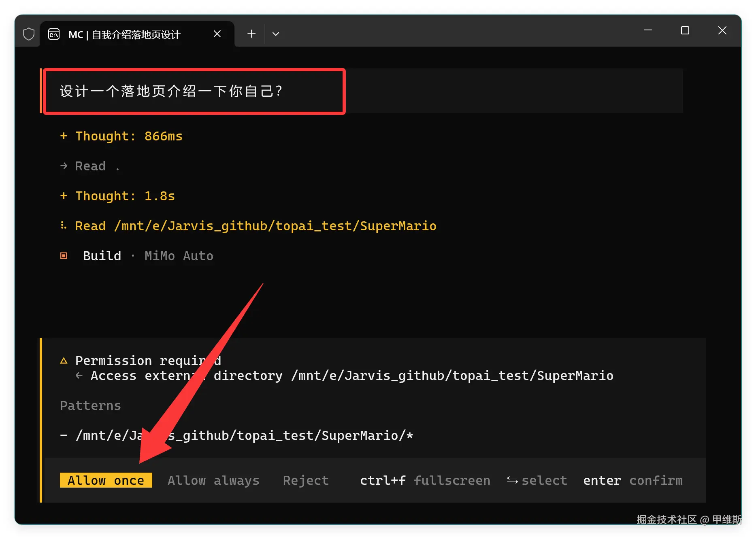Close the MC 自我介绍落地页设计 tab
The width and height of the screenshot is (756, 539).
point(217,34)
